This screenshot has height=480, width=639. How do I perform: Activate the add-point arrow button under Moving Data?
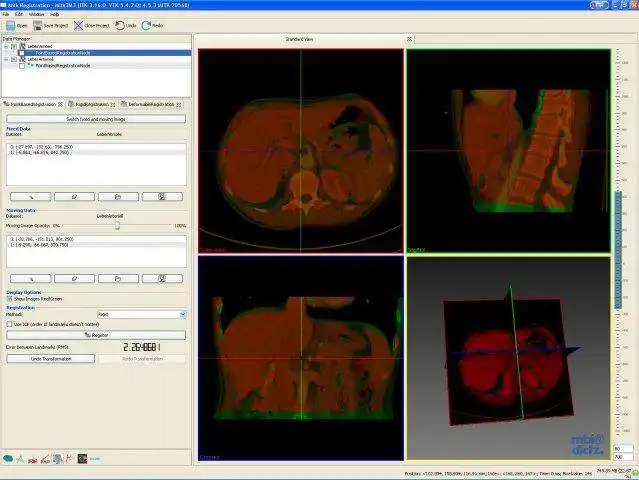(31, 279)
